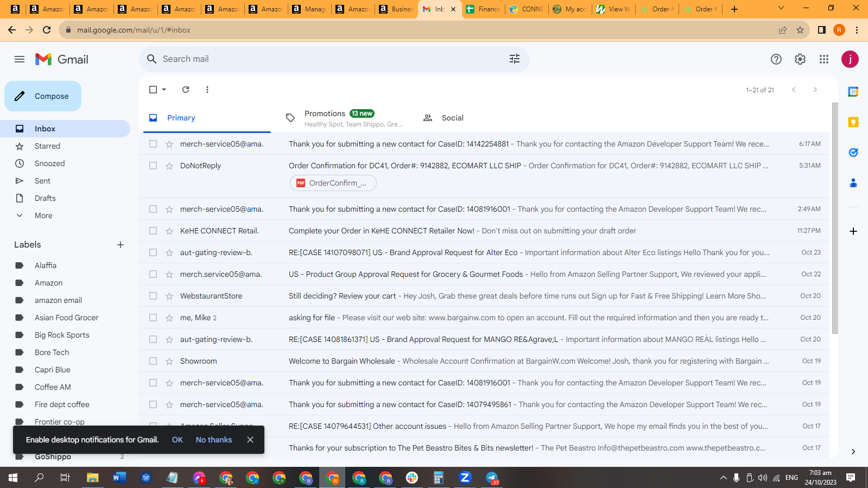Open the select dropdown arrow beside checkbox
The image size is (868, 488).
tap(164, 90)
